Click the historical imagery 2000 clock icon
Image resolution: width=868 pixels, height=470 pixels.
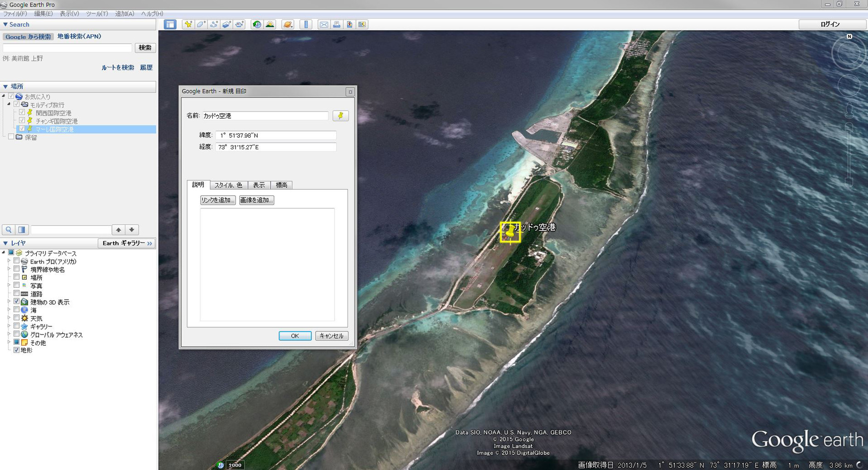[x=220, y=465]
